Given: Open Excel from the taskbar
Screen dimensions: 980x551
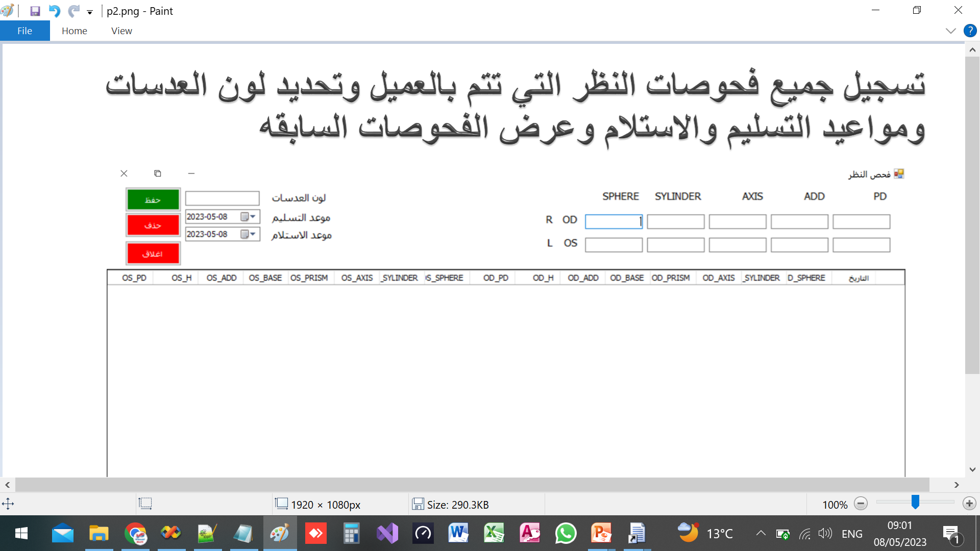Looking at the screenshot, I should click(x=494, y=534).
